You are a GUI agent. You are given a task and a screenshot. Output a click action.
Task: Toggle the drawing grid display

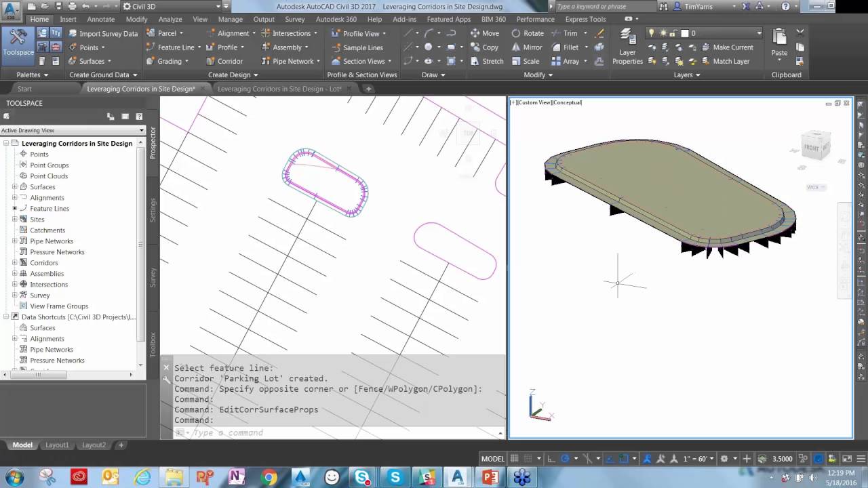(514, 459)
